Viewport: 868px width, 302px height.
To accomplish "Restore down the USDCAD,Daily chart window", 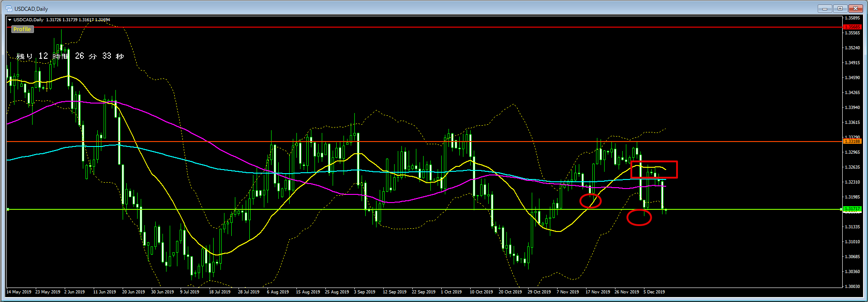I will [840, 8].
